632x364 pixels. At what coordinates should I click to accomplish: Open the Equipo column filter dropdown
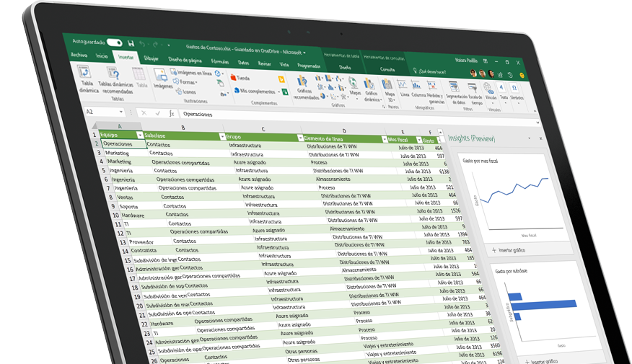tap(139, 136)
